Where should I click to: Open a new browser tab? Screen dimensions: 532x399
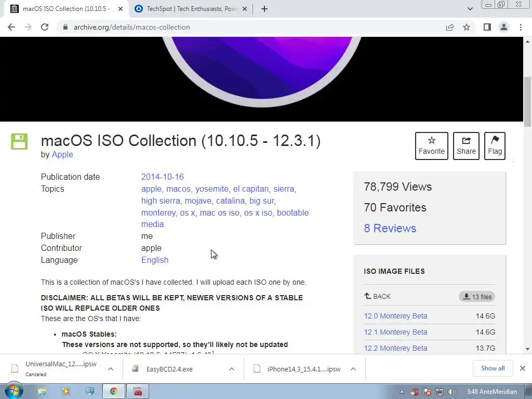(264, 9)
